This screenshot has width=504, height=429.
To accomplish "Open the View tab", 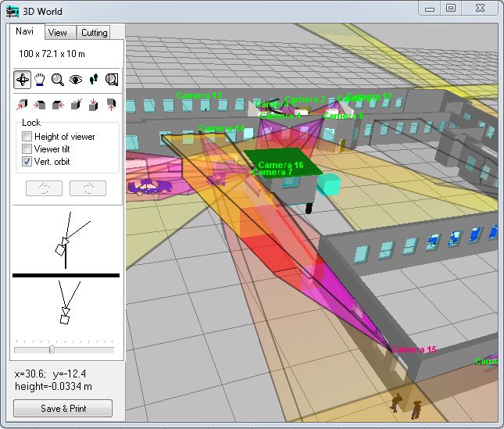I will [57, 33].
